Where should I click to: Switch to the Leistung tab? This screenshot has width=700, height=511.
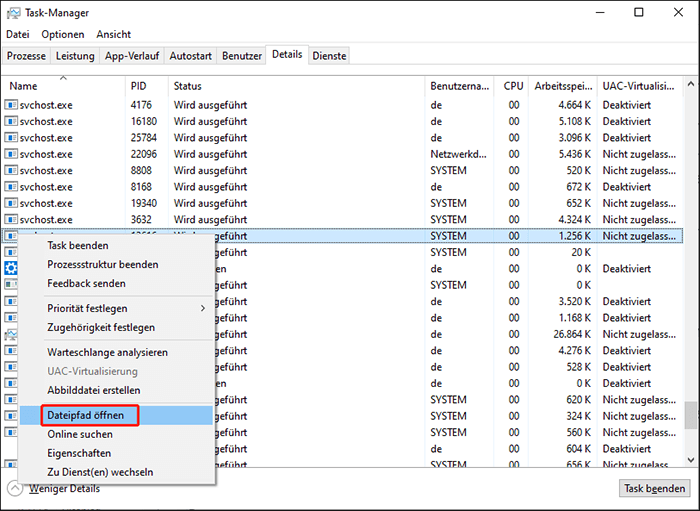point(75,56)
